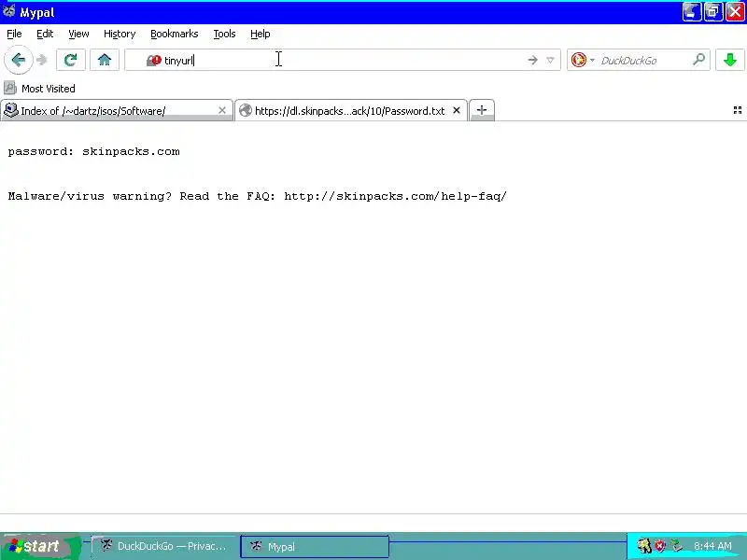Image resolution: width=747 pixels, height=560 pixels.
Task: Switch to Index of /~dartz/isos/Software/ tab
Action: (x=116, y=110)
